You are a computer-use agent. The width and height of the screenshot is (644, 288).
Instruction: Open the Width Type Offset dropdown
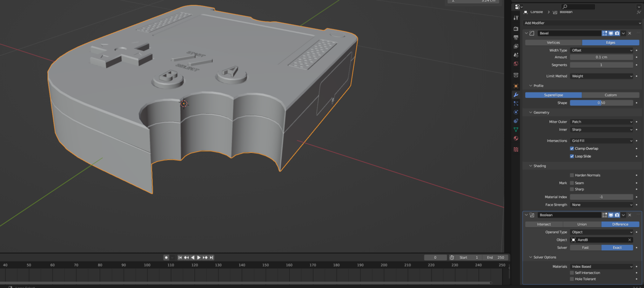(x=602, y=50)
